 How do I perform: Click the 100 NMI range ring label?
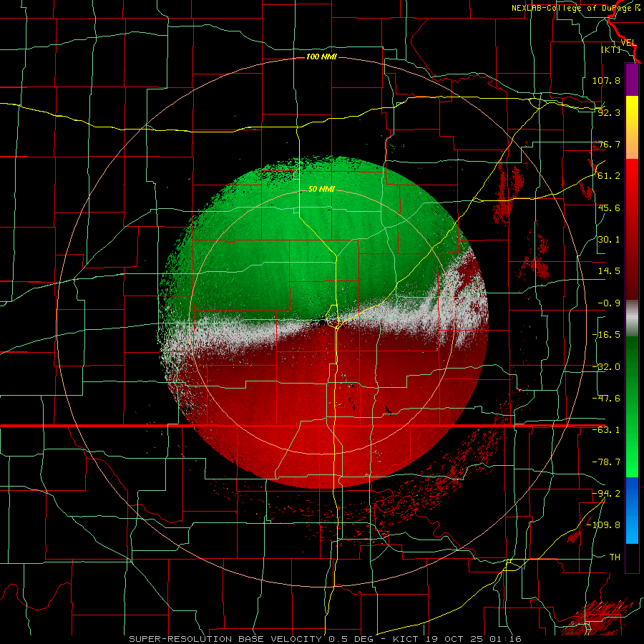[x=321, y=57]
